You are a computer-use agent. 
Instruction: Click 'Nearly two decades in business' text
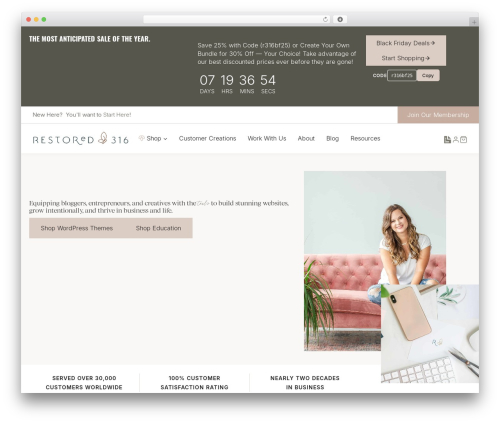click(305, 382)
